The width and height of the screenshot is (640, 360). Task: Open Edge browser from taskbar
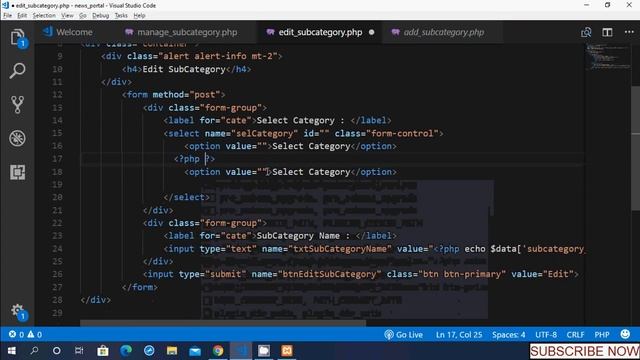pos(126,351)
